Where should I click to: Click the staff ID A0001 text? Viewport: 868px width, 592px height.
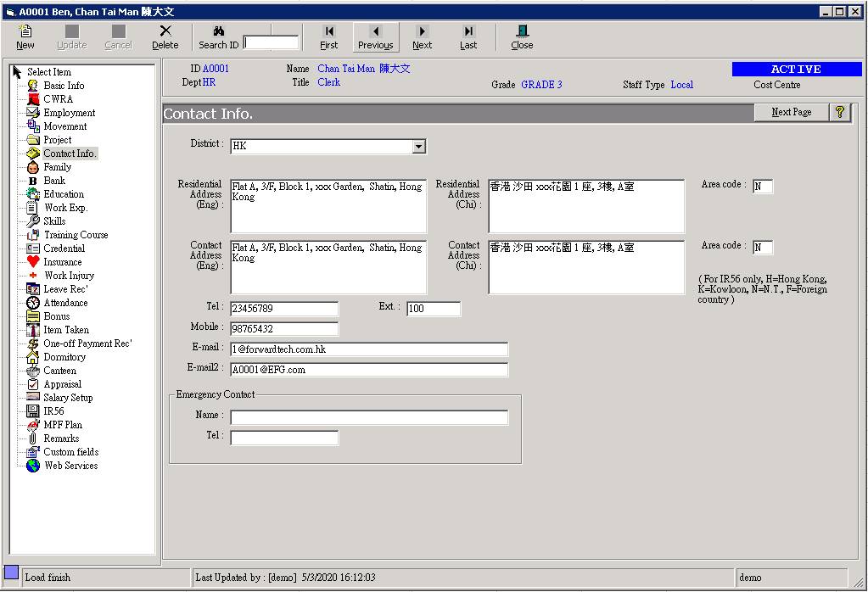click(216, 69)
